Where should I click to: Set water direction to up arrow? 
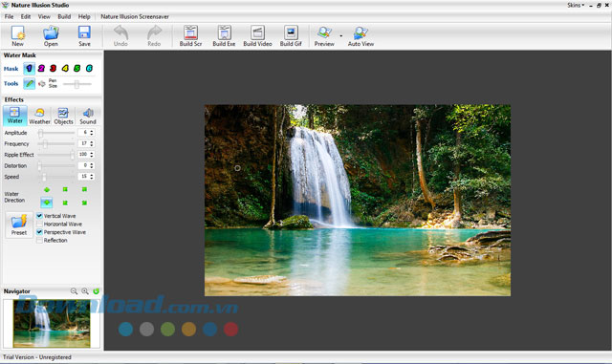(47, 189)
